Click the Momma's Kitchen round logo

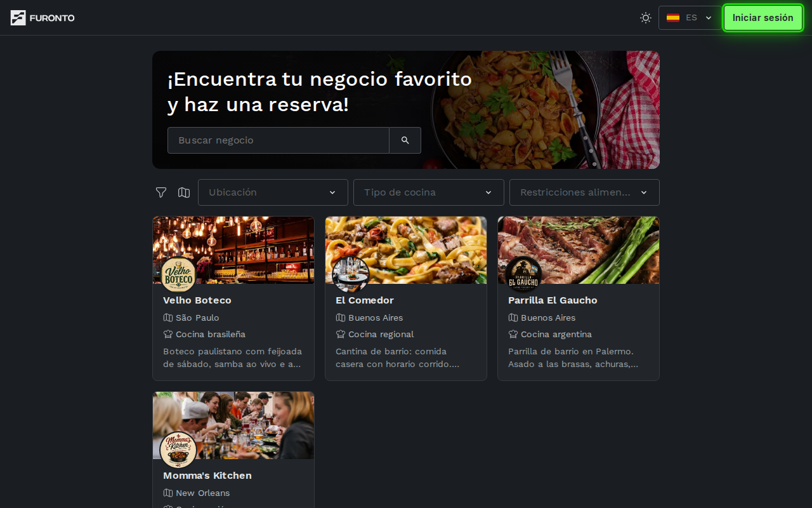[178, 450]
